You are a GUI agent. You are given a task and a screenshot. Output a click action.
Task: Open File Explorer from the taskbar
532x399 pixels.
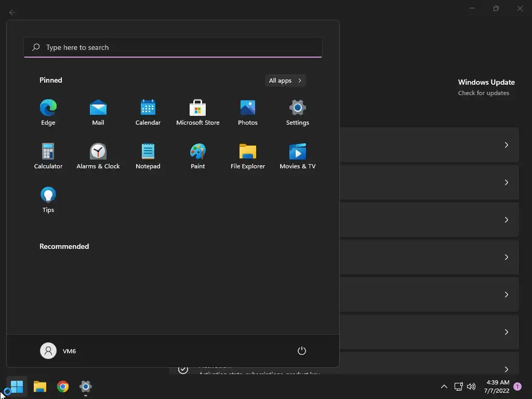[x=39, y=387]
